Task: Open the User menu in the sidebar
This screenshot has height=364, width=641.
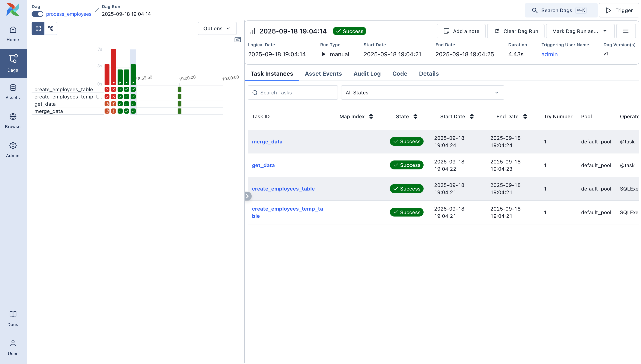Action: click(13, 348)
